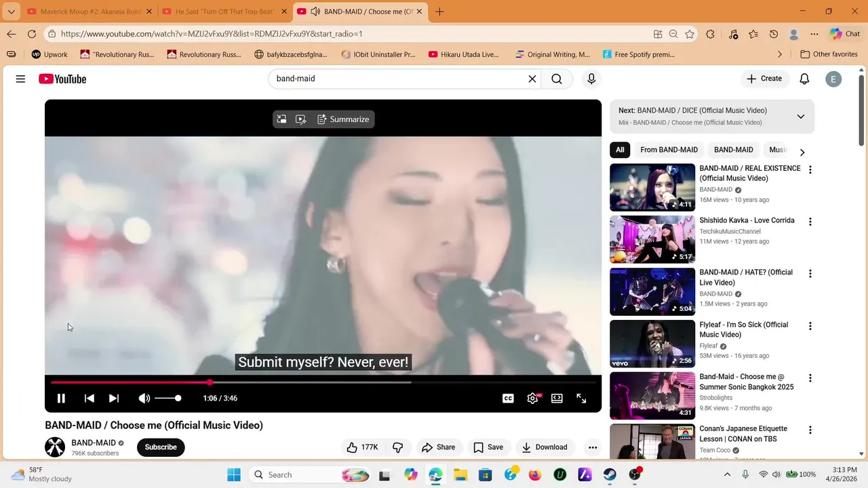Screen dimensions: 868x488
Task: Toggle closed captions on the player
Action: click(508, 399)
